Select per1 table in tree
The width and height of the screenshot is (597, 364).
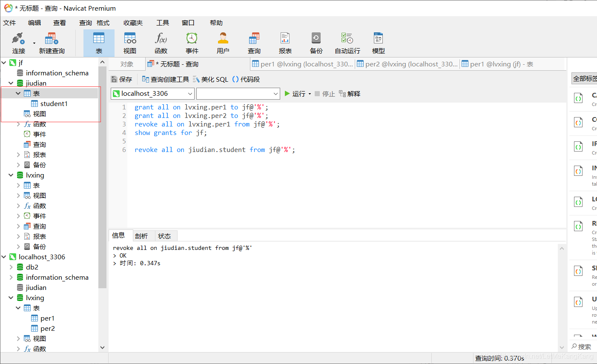(x=47, y=318)
